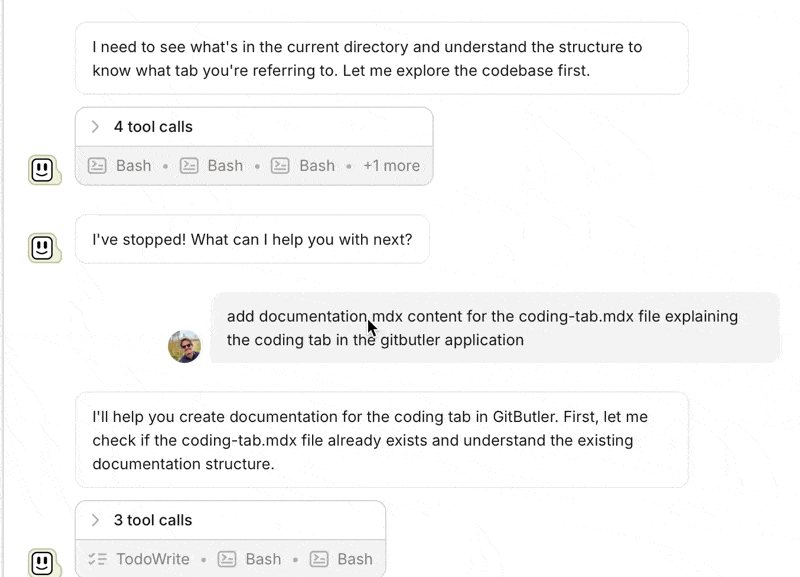The height and width of the screenshot is (577, 800).
Task: Expand the 4 tool calls section
Action: tap(155, 127)
